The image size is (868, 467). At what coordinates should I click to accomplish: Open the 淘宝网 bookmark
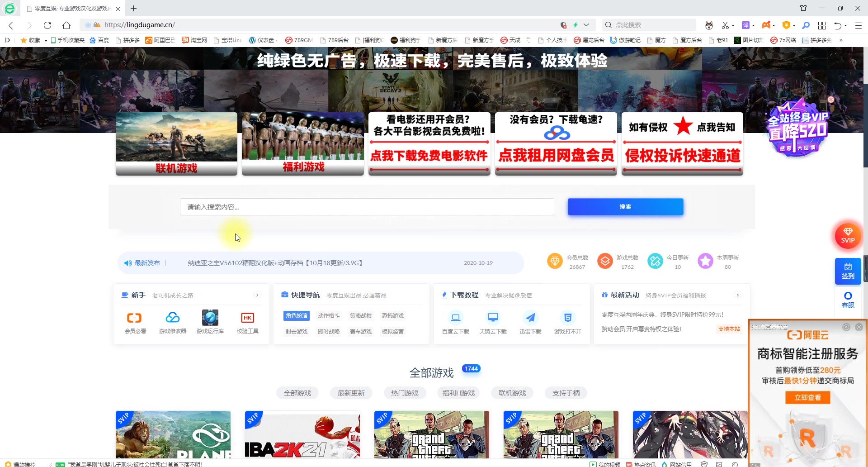click(194, 40)
